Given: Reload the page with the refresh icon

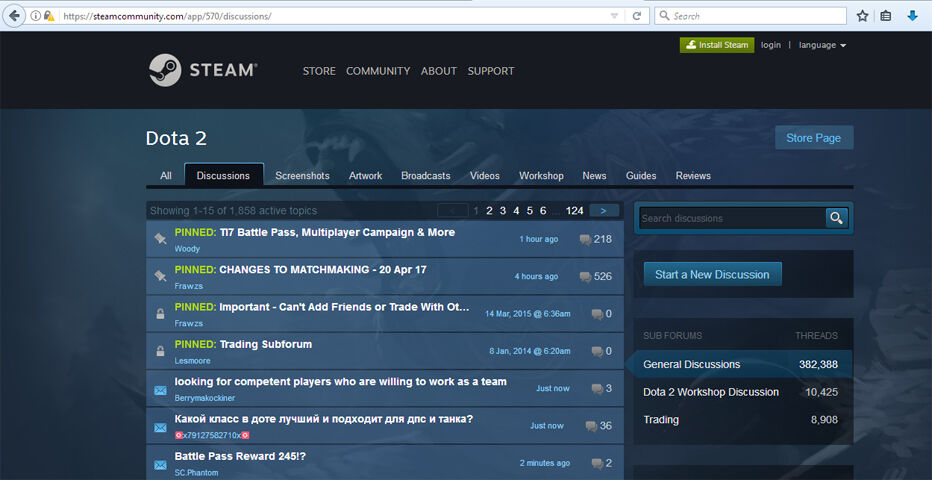Looking at the screenshot, I should coord(637,16).
